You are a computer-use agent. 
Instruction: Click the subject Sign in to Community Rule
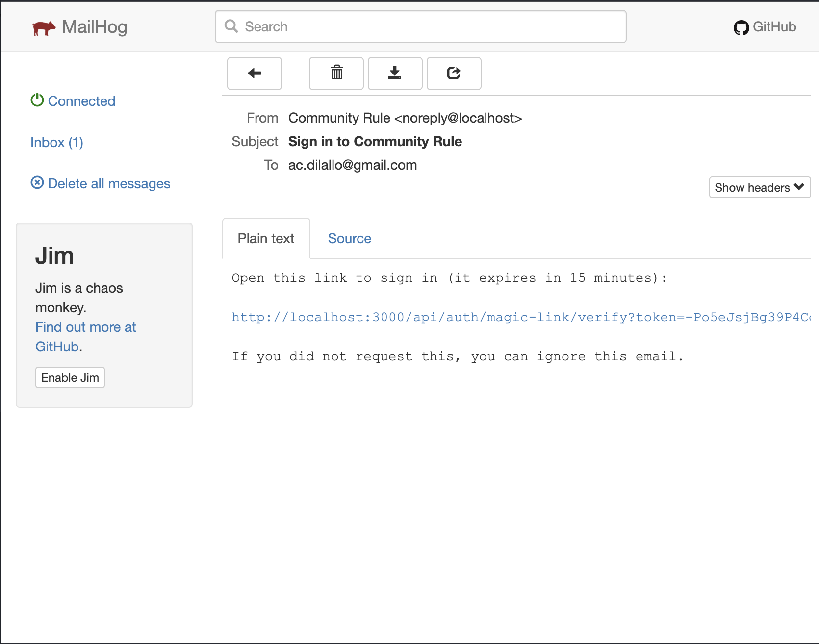click(375, 141)
